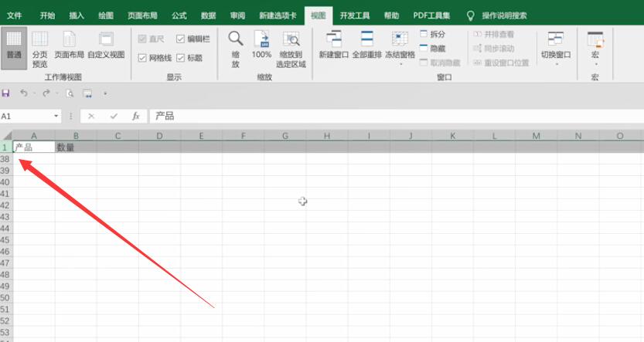Open Freeze Panes (冻结窗格) menu
Image resolution: width=644 pixels, height=342 pixels.
[400, 48]
